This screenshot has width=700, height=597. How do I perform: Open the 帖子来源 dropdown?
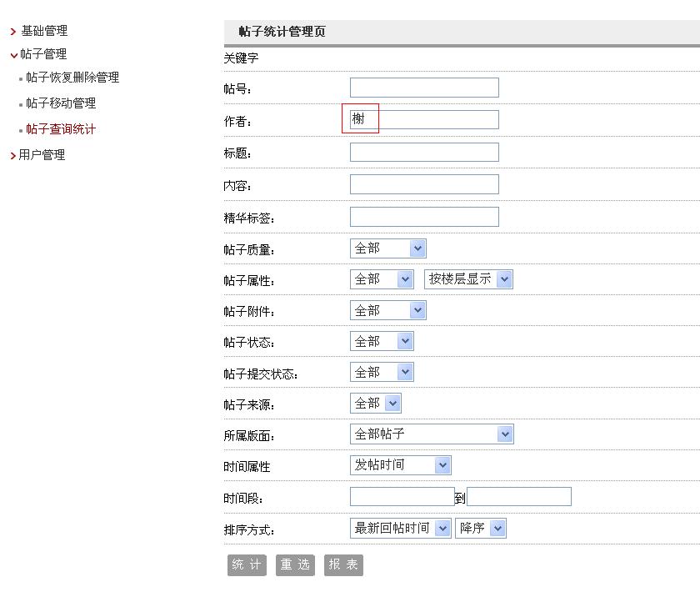pyautogui.click(x=375, y=404)
